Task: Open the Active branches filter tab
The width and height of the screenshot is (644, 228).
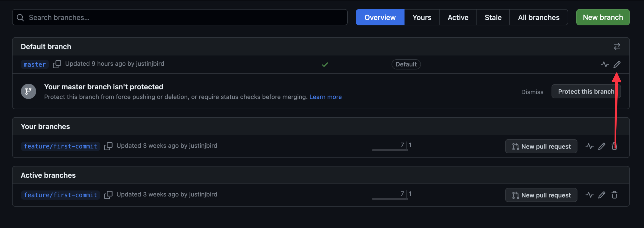Action: tap(458, 17)
